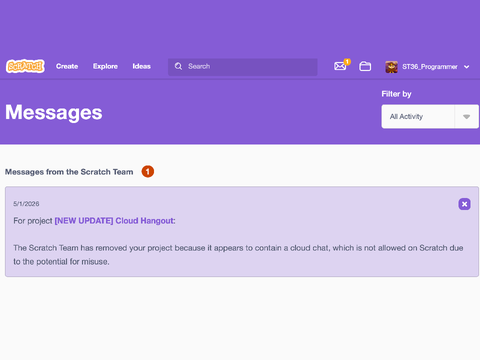Click the Messages from the Scratch Team heading
Viewport: 480px width, 360px height.
click(69, 172)
